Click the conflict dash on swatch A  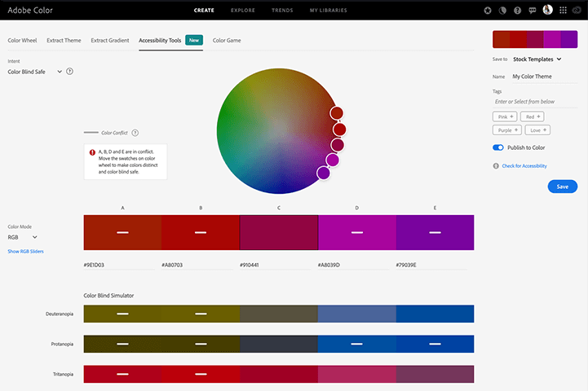point(122,233)
